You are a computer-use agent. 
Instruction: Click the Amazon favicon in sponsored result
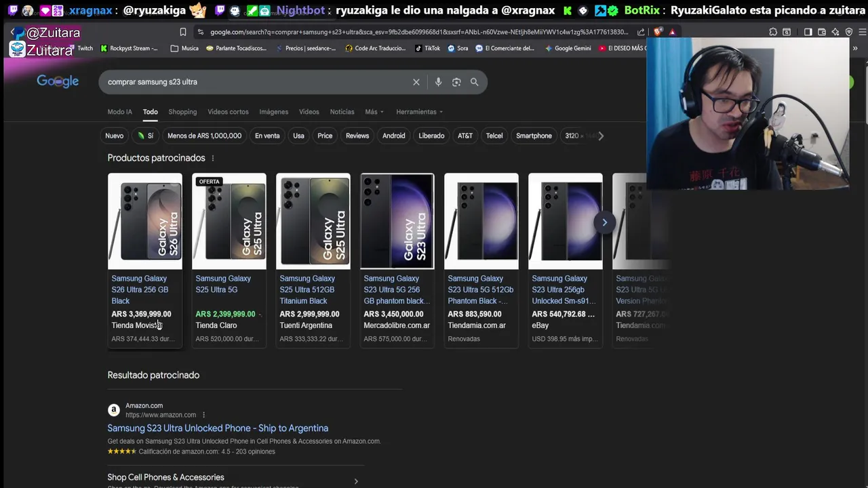click(114, 410)
